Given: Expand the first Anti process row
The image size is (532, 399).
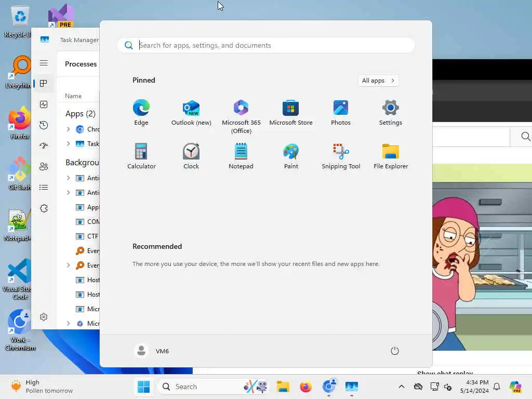Looking at the screenshot, I should tap(68, 178).
